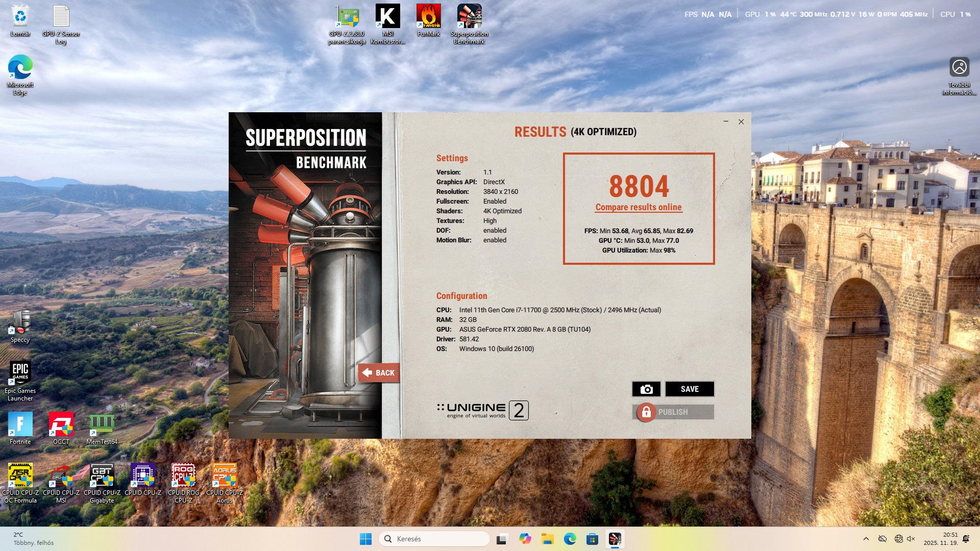Open File Explorer from the taskbar
This screenshot has height=551, width=980.
point(547,539)
